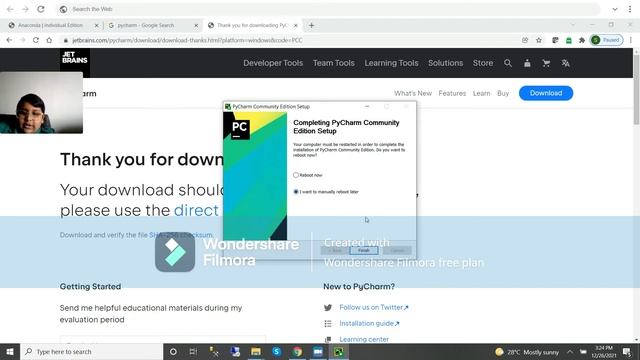
Task: Open the PyCharm installer taskbar icon
Action: pos(338,351)
